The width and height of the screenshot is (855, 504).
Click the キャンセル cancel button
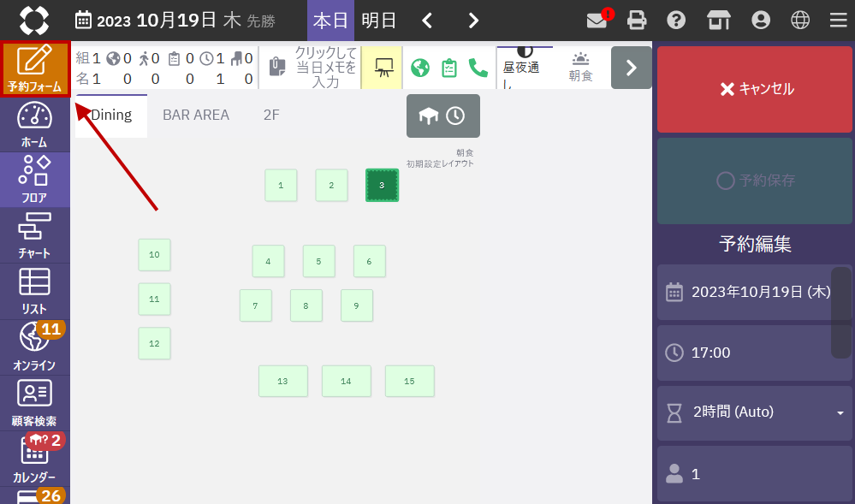(x=755, y=89)
